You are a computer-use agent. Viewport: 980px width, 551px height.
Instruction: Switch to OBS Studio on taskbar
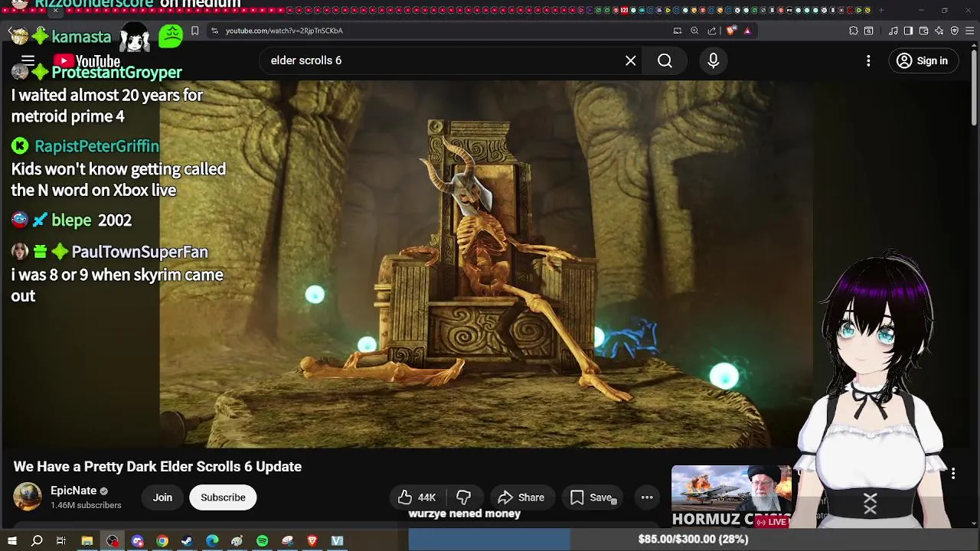(x=113, y=541)
